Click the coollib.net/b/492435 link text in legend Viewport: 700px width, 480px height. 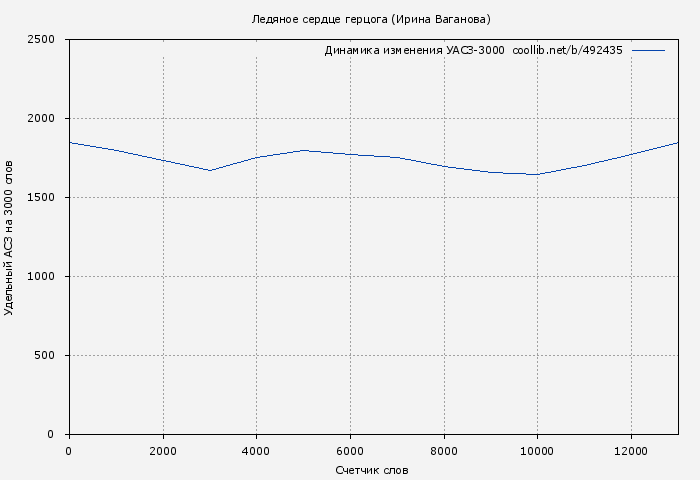(567, 50)
